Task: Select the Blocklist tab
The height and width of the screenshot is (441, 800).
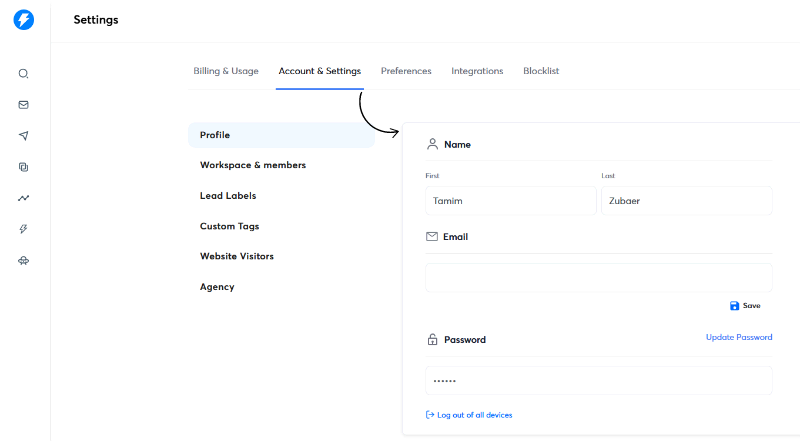Action: (x=541, y=71)
